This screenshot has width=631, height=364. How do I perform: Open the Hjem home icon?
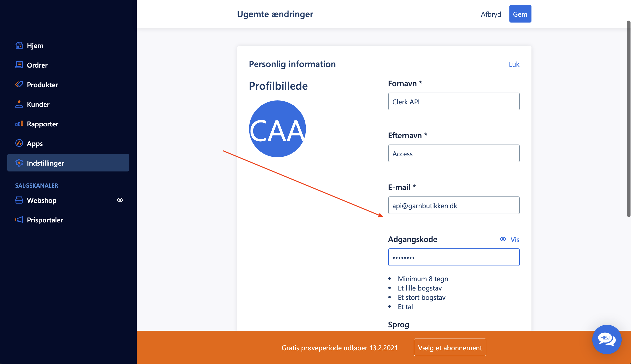[19, 45]
